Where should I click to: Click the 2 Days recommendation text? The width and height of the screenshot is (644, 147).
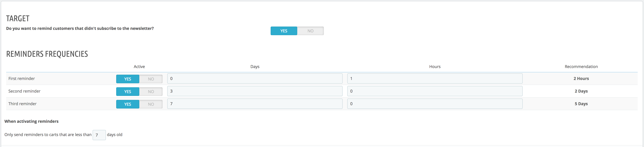tap(581, 91)
